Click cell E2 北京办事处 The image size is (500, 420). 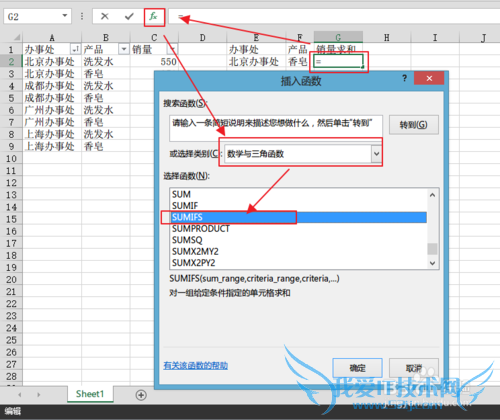(256, 62)
